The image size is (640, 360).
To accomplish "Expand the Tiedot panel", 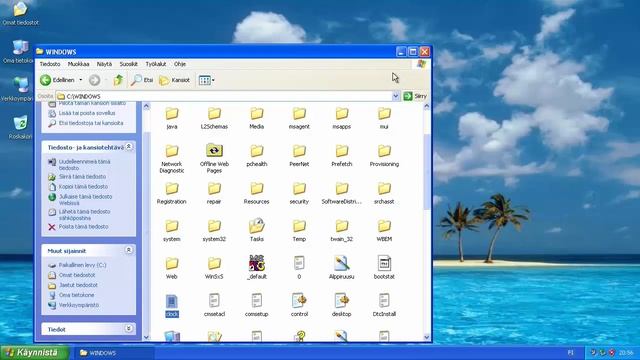I will (129, 329).
